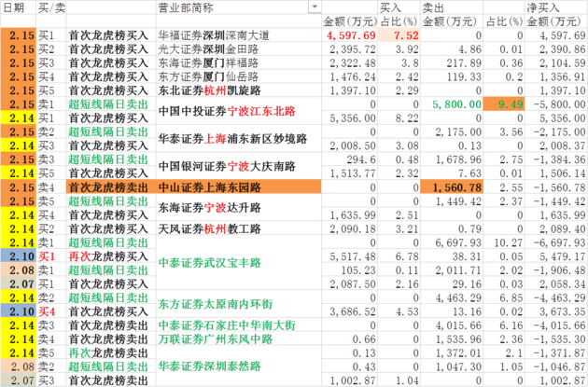
Task: Click the 东北证券杭州凯旋路 cell
Action: pyautogui.click(x=239, y=90)
